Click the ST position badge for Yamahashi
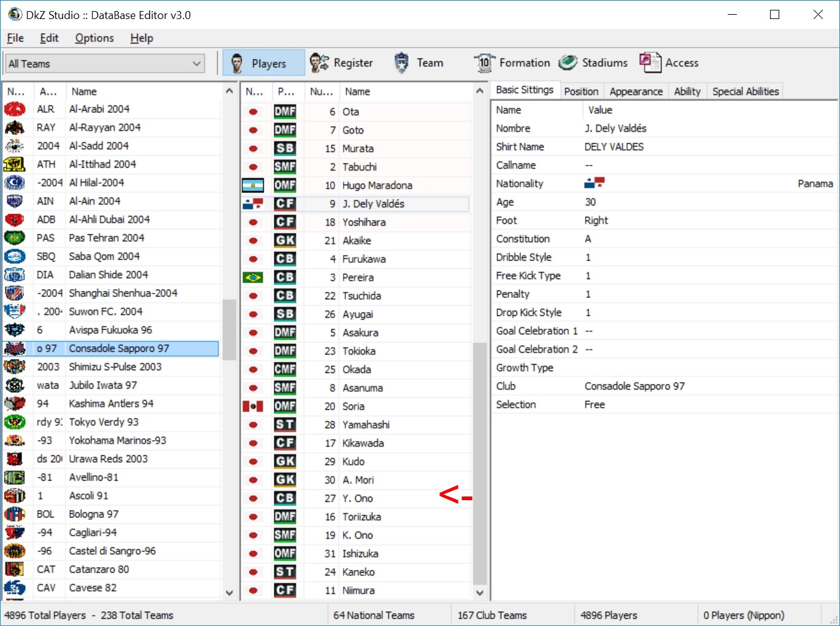The height and width of the screenshot is (626, 840). pyautogui.click(x=285, y=425)
